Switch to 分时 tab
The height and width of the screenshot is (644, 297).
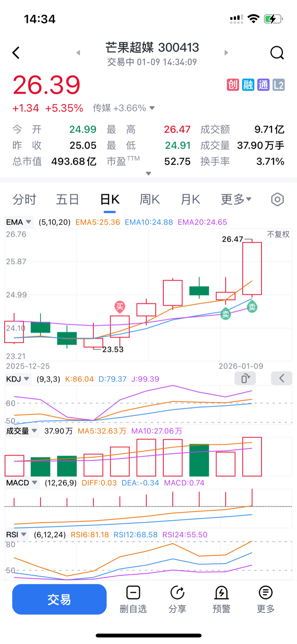pyautogui.click(x=24, y=199)
